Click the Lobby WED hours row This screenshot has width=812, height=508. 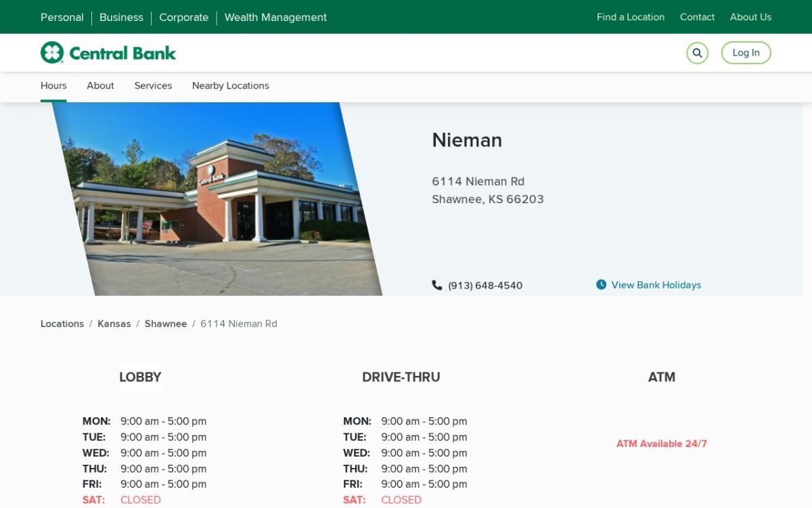145,453
